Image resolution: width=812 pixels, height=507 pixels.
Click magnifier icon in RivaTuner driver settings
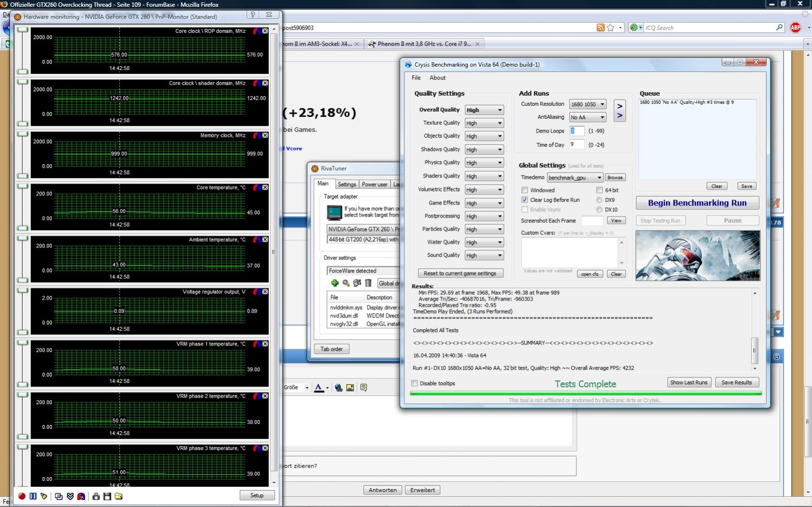click(x=346, y=283)
